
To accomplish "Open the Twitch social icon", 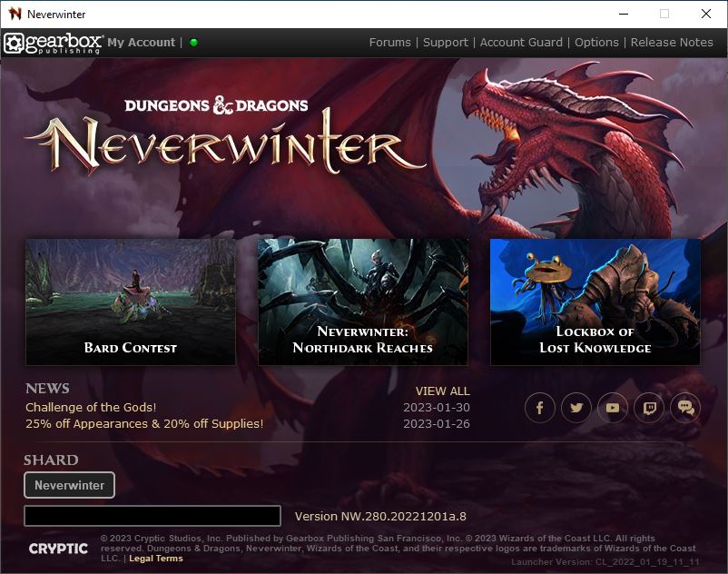I will (649, 408).
